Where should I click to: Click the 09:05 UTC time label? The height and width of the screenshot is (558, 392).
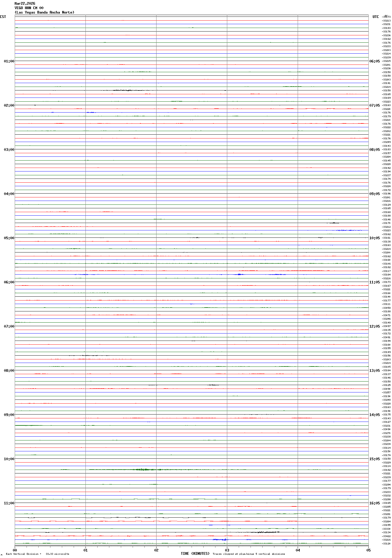click(374, 194)
